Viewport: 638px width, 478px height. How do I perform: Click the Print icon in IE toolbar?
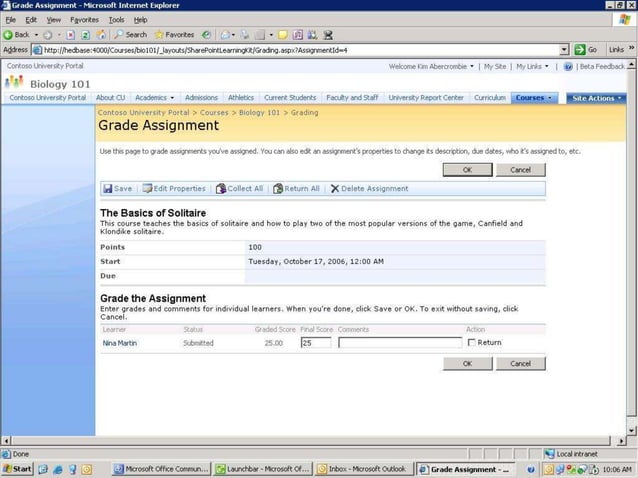pyautogui.click(x=245, y=35)
